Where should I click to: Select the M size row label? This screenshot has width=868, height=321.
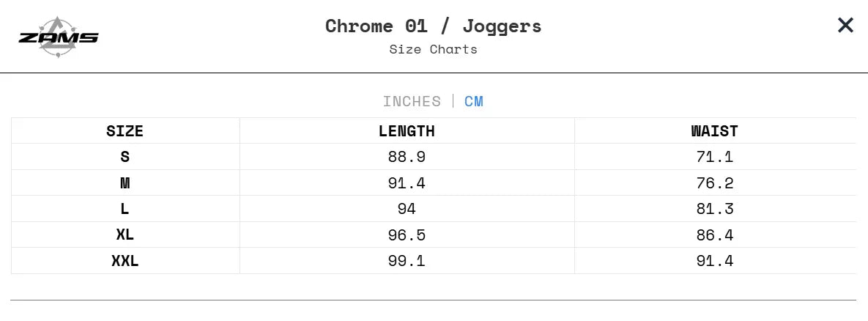pyautogui.click(x=125, y=183)
